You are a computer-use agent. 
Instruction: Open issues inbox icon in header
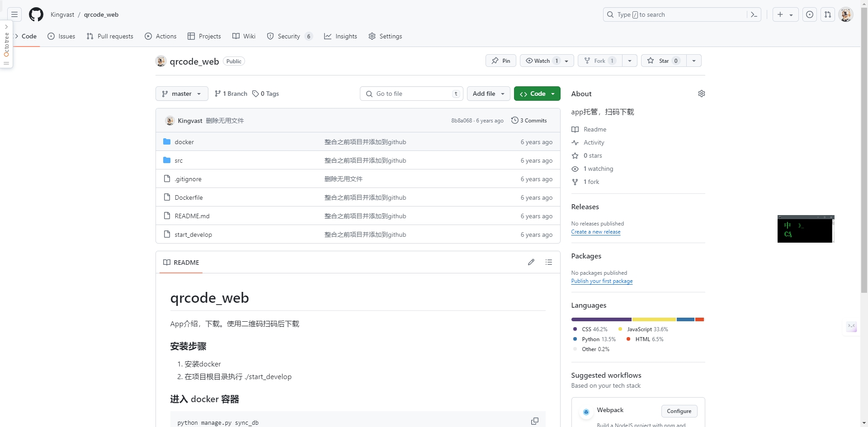coord(810,14)
